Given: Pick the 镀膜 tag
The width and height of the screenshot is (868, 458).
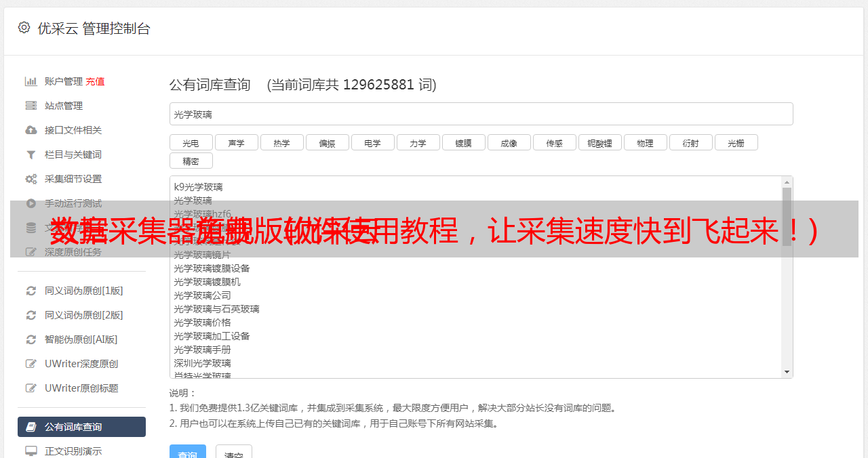Looking at the screenshot, I should click(463, 142).
